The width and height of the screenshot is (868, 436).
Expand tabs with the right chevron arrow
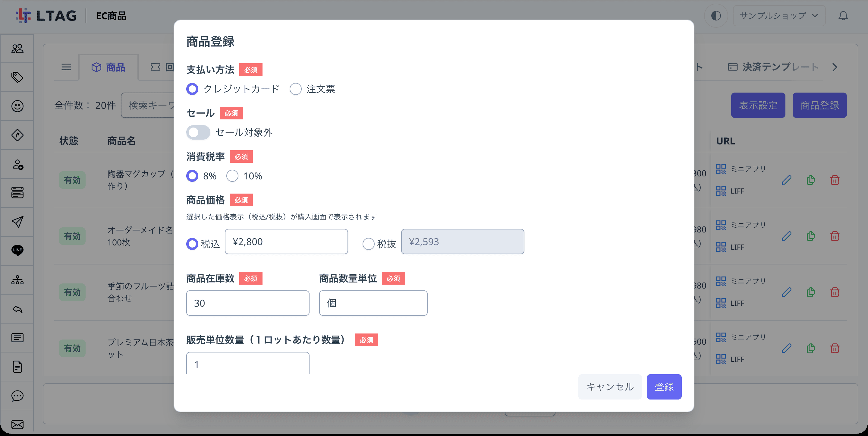(x=835, y=67)
